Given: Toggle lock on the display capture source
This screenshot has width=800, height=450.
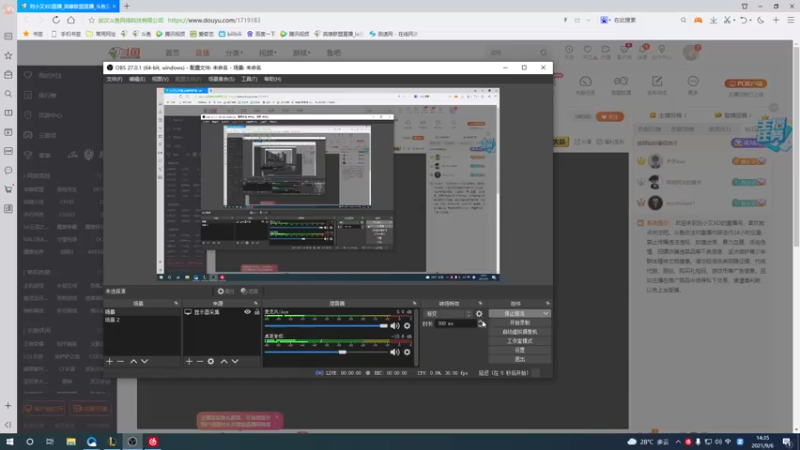Looking at the screenshot, I should 257,312.
